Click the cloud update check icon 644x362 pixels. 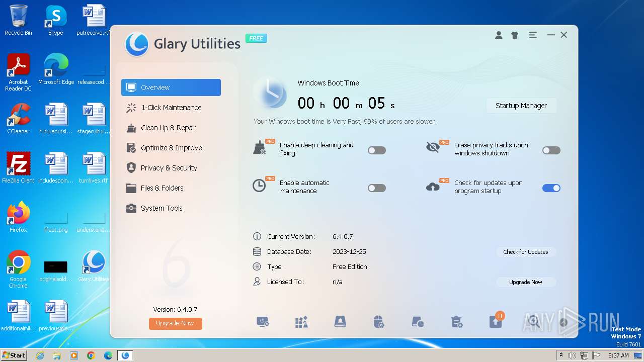point(433,187)
